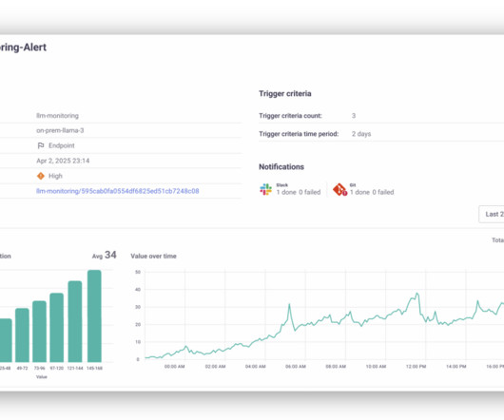Image resolution: width=504 pixels, height=420 pixels.
Task: Click the 'Trigger criteria time period:' label
Action: coord(299,134)
